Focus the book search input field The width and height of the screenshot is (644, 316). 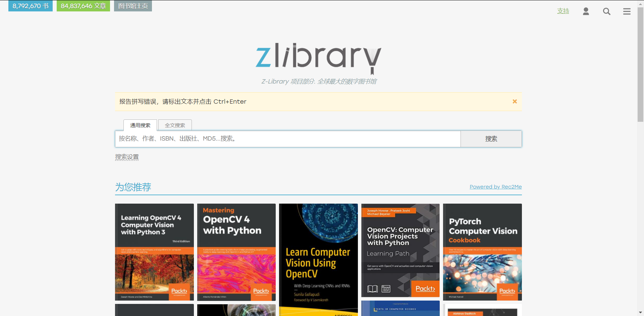point(288,139)
